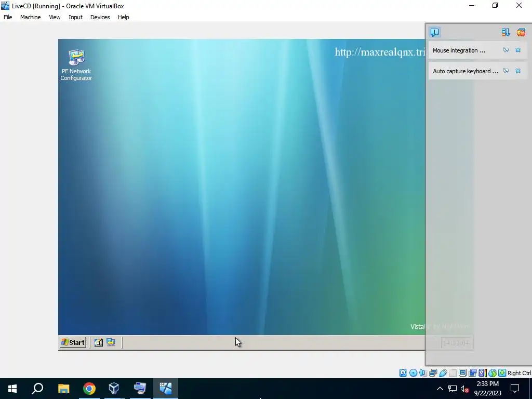Click the USB devices indicator
The height and width of the screenshot is (399, 532).
coord(443,373)
